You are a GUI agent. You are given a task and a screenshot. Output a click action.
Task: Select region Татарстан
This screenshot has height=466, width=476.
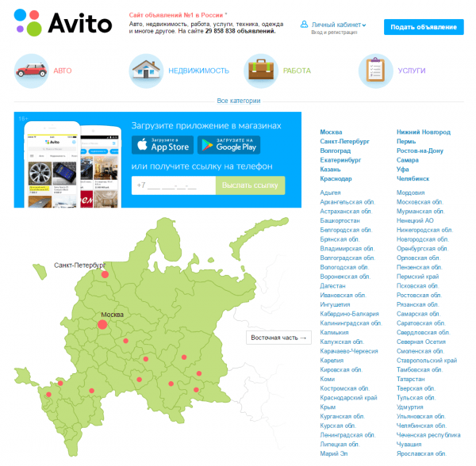410,380
